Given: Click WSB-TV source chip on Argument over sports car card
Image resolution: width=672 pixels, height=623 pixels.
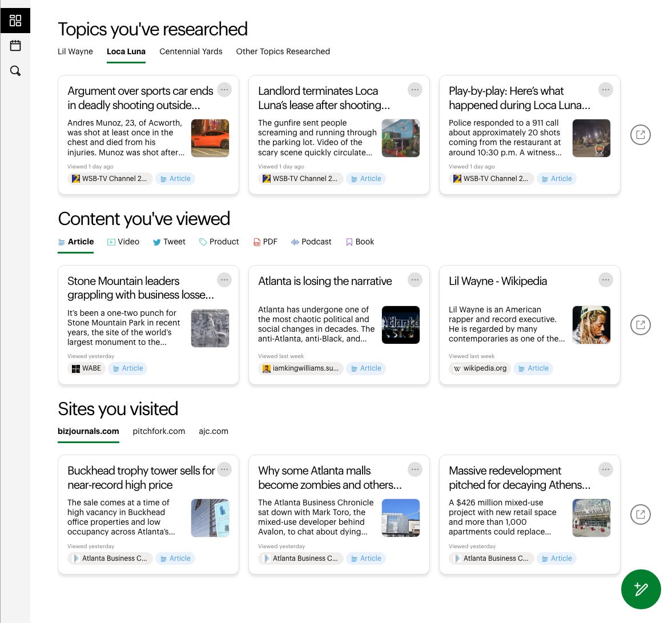Looking at the screenshot, I should (110, 179).
